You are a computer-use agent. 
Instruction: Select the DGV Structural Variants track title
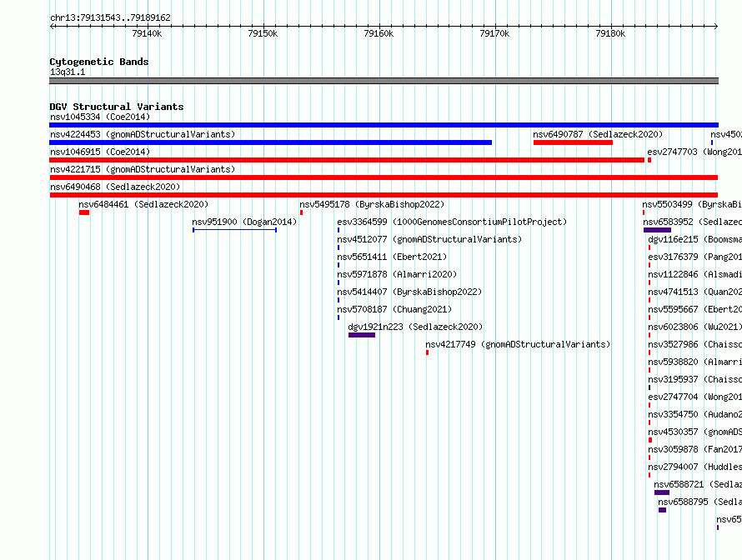(x=117, y=107)
